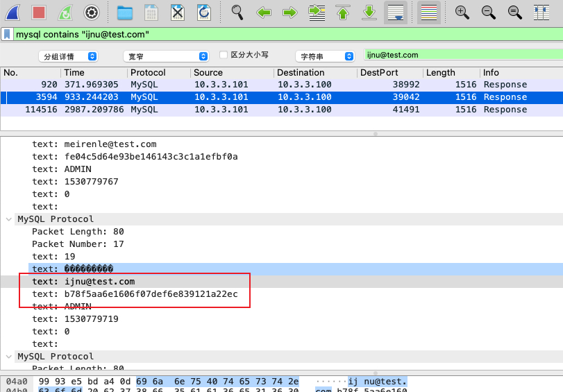Click the find packet magnifier icon

[237, 12]
